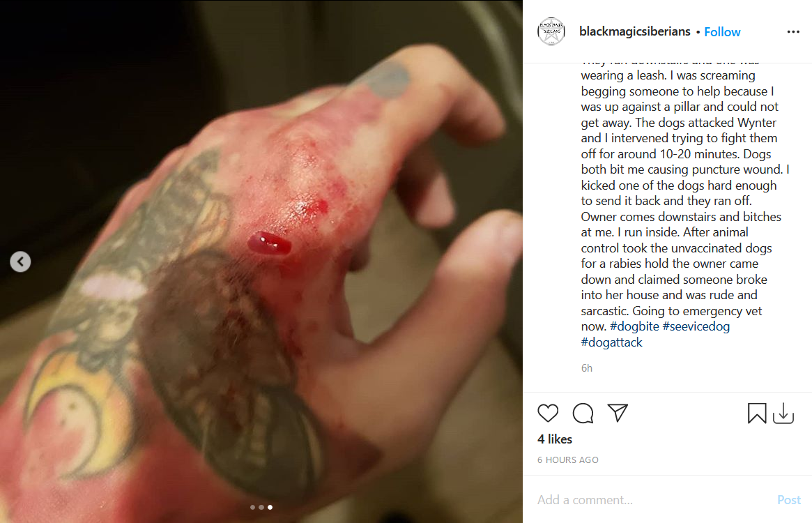
Task: Download image with arrow icon
Action: [783, 413]
